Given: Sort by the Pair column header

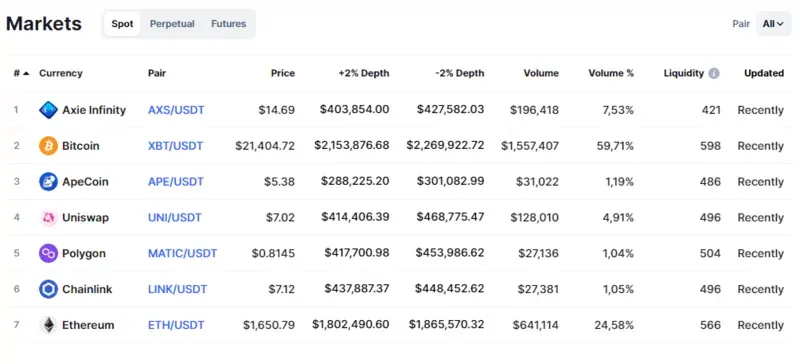Looking at the screenshot, I should 157,74.
